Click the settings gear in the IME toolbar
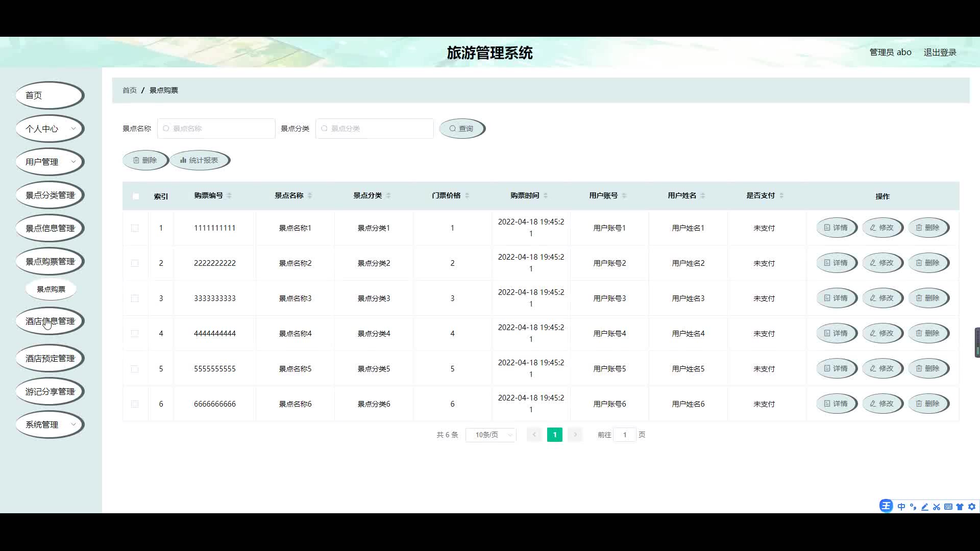 point(972,507)
